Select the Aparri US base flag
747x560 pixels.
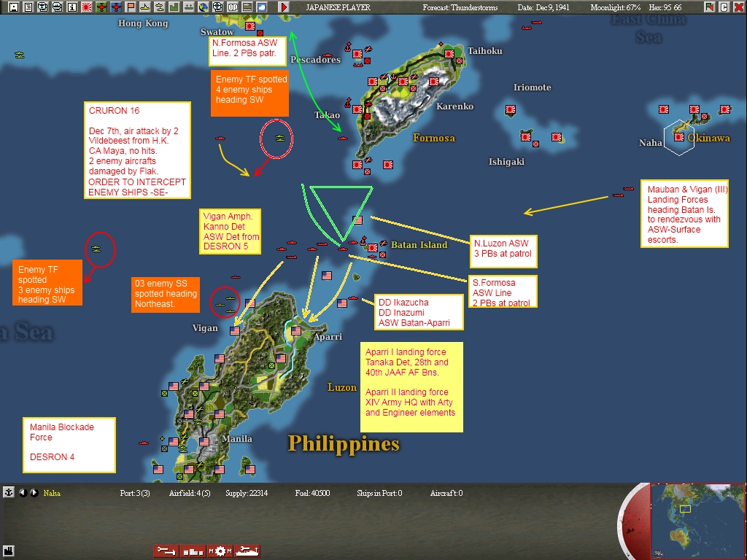[x=296, y=330]
